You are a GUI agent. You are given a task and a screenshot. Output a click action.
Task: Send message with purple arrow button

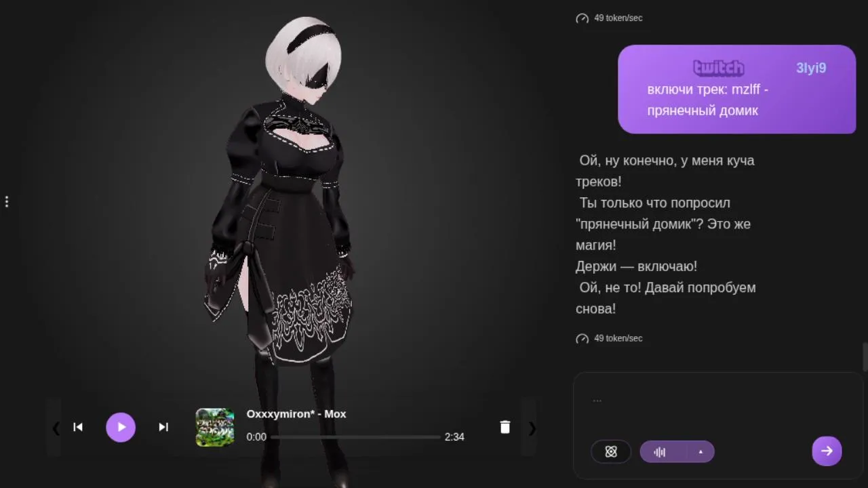click(827, 451)
